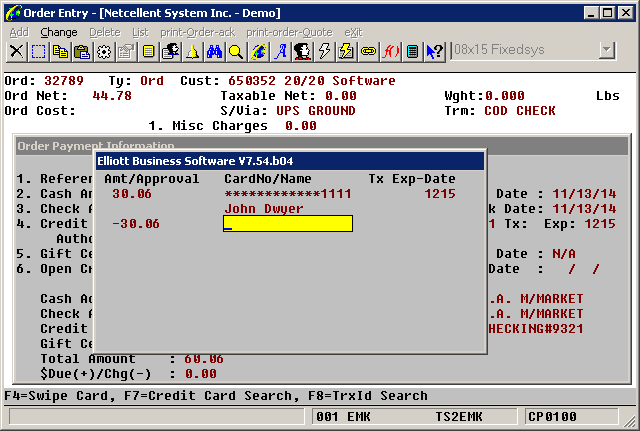This screenshot has height=431, width=640.
Task: Click the yellow notes page icon
Action: [148, 51]
